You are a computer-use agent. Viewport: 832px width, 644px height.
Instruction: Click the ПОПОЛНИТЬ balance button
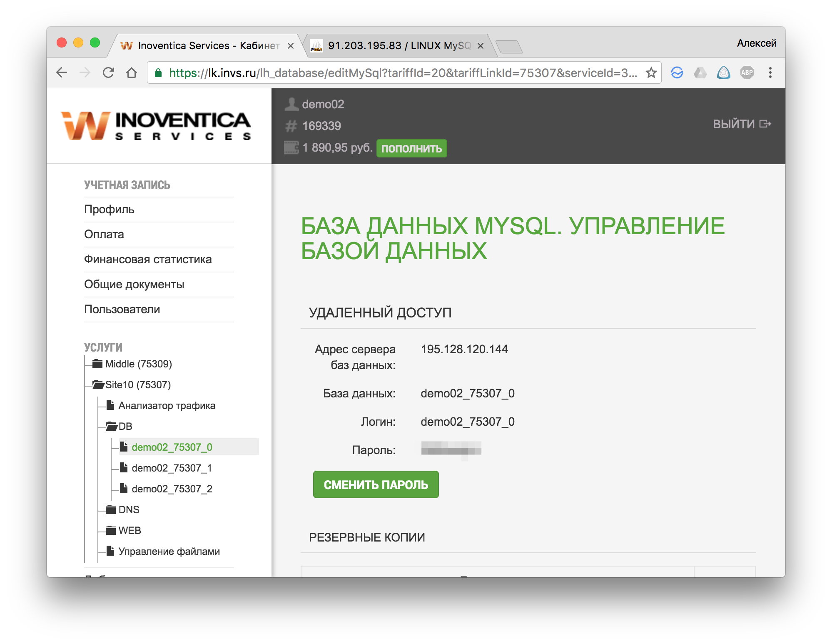pos(411,148)
